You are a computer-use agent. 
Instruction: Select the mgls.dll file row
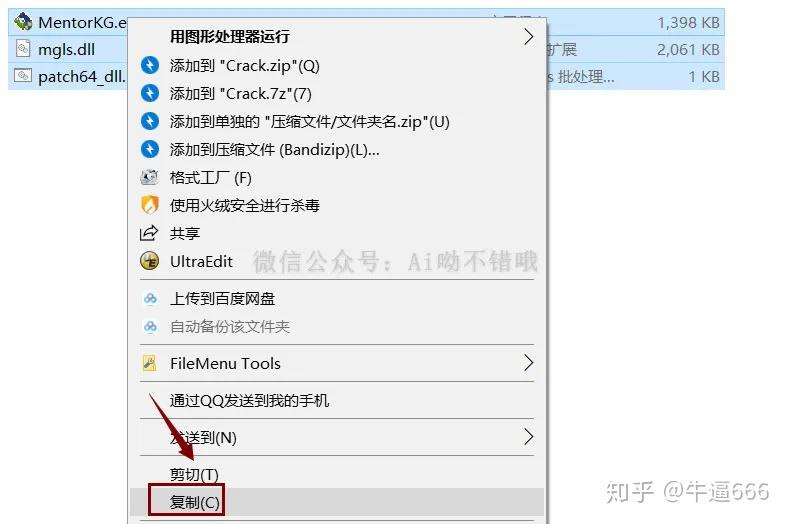point(366,49)
